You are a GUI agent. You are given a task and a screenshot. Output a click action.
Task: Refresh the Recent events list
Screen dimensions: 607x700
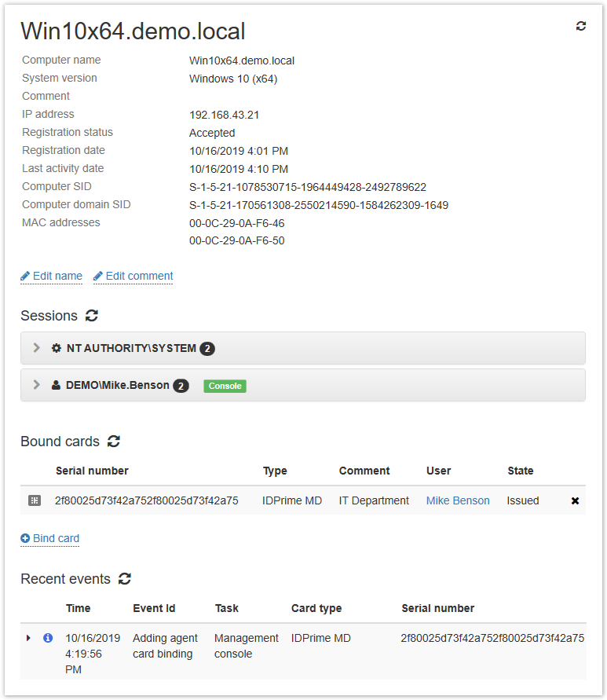click(x=125, y=579)
